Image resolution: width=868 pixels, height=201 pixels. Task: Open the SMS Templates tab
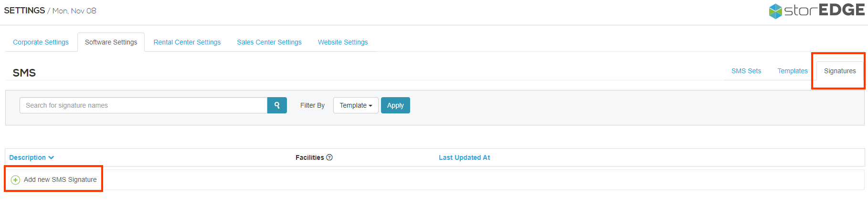pyautogui.click(x=793, y=71)
